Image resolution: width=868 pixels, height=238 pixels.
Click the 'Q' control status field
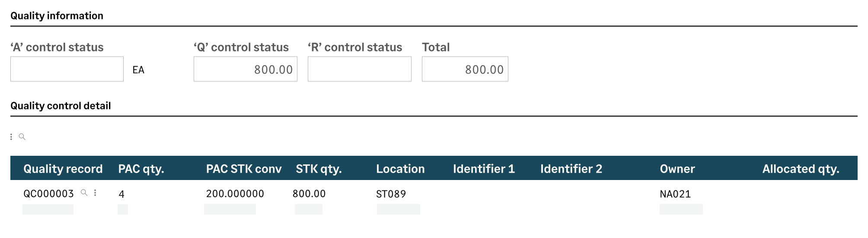click(246, 69)
